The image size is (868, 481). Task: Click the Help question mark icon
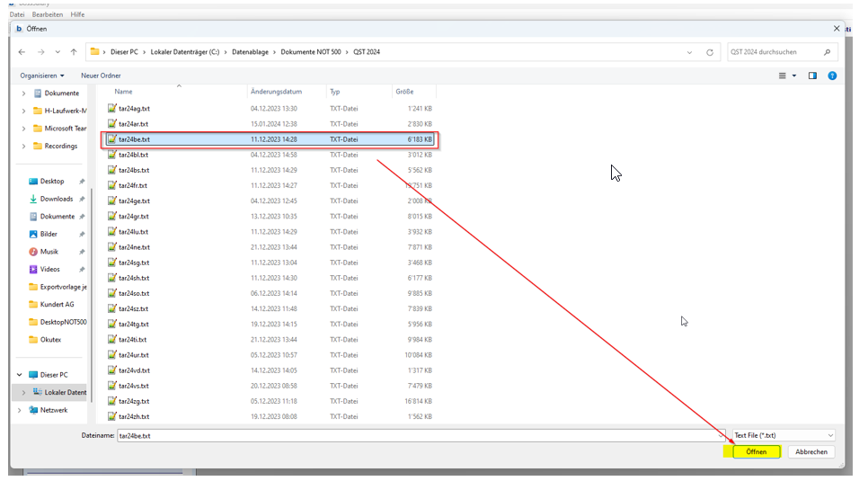tap(832, 76)
